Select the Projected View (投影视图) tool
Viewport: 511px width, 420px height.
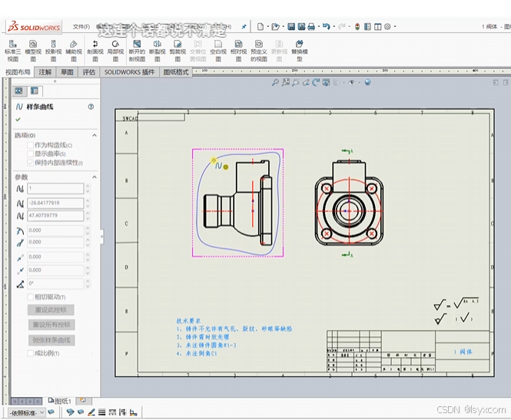(53, 51)
